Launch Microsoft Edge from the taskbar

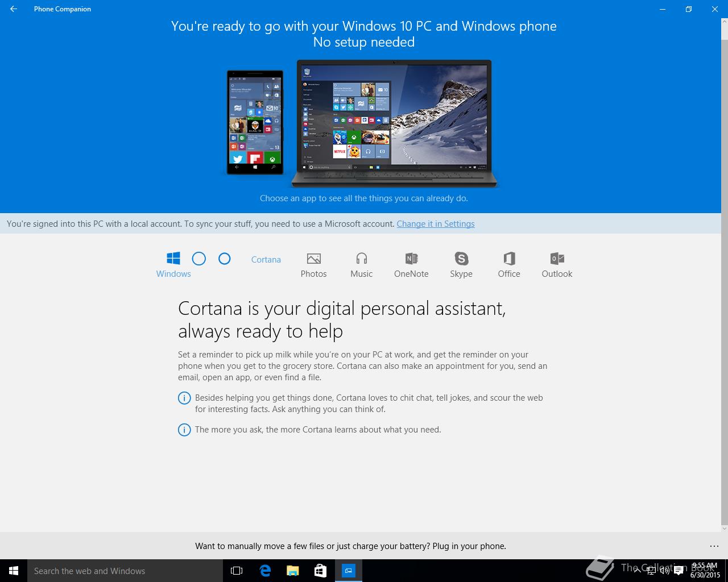tap(265, 571)
